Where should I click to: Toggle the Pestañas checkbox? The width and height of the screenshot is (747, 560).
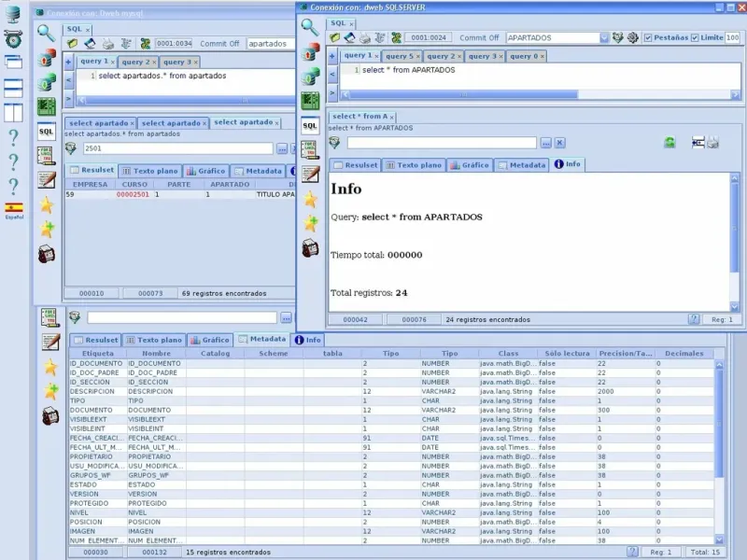click(x=648, y=37)
